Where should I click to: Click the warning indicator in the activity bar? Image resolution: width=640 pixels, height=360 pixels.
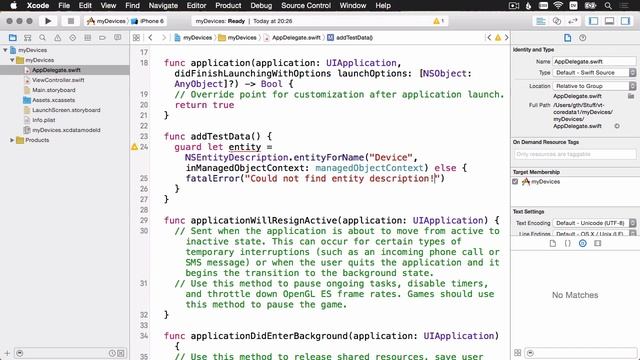pyautogui.click(x=439, y=21)
